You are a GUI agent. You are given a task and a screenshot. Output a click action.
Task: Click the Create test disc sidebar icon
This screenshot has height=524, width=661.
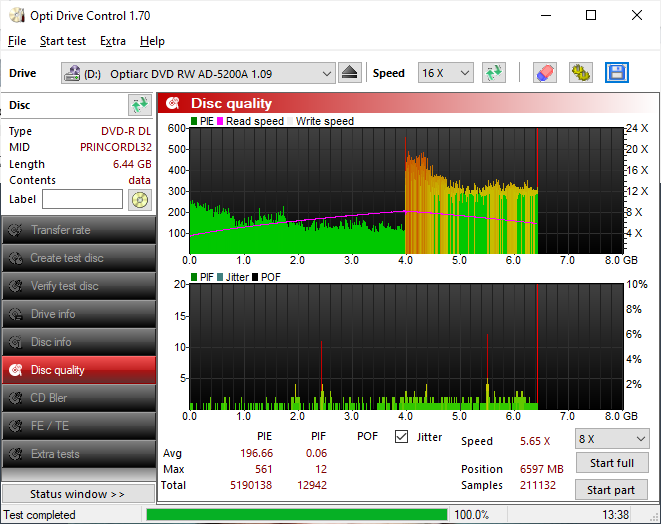(x=15, y=258)
